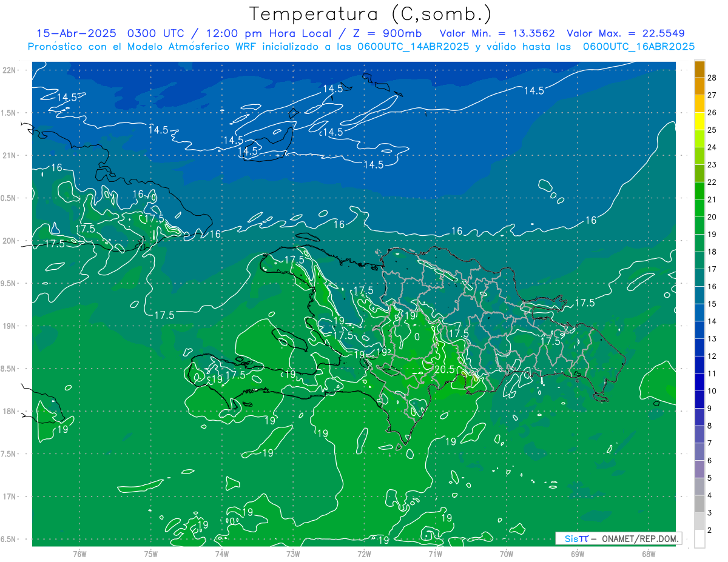Click the "25" label on the color bar
728x562 pixels.
(x=712, y=130)
